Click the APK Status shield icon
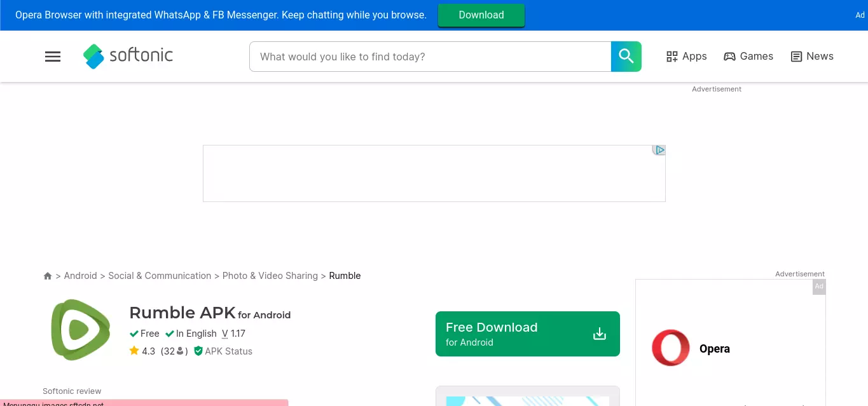 click(198, 351)
